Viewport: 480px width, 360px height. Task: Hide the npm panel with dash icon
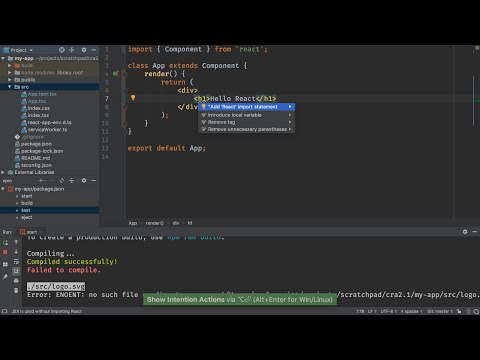pyautogui.click(x=94, y=180)
